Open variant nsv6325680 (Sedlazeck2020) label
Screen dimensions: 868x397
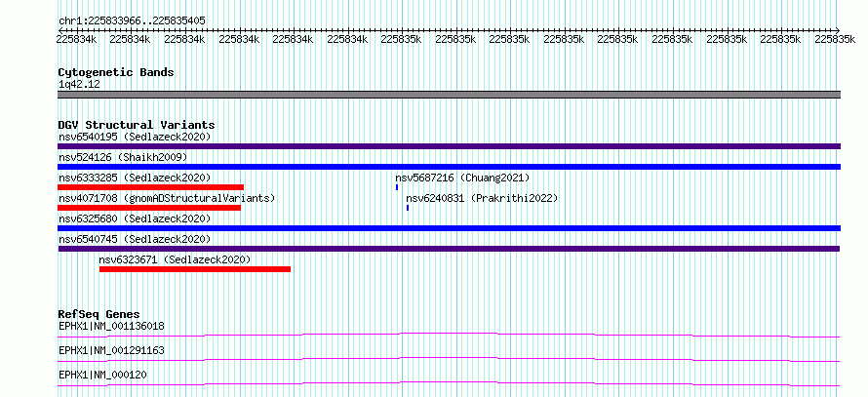click(135, 218)
